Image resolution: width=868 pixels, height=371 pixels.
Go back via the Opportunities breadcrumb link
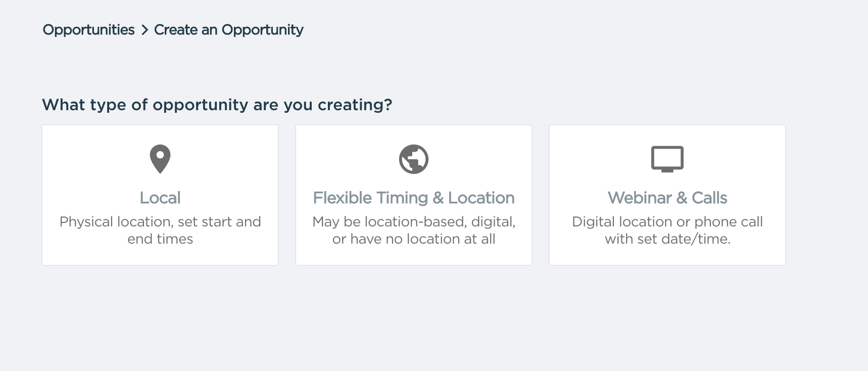pos(88,30)
